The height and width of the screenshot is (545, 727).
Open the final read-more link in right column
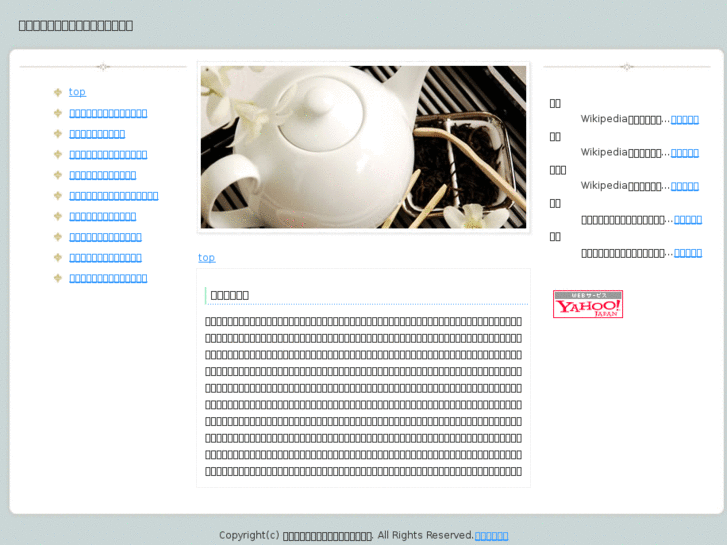(688, 253)
